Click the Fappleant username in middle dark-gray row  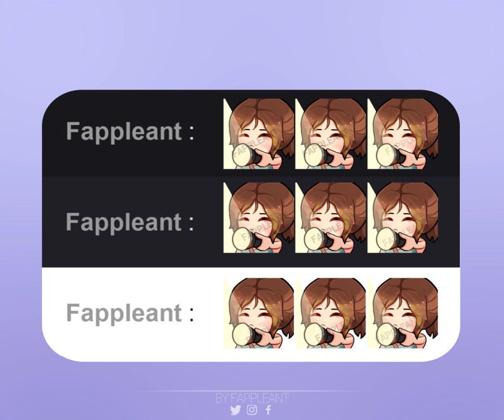pyautogui.click(x=124, y=223)
